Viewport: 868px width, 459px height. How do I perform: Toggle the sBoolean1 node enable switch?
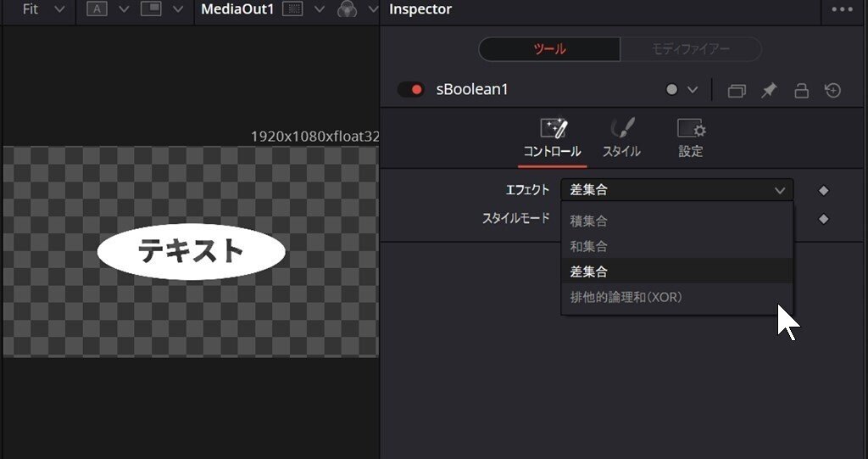tap(411, 90)
